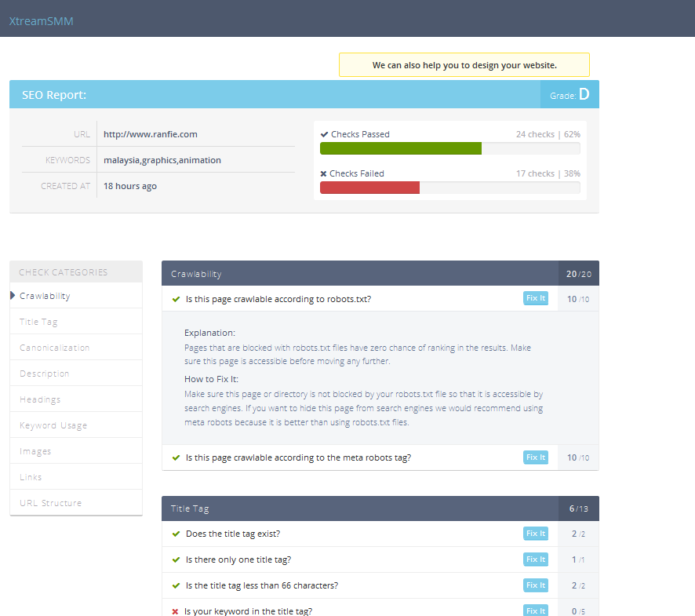Click the green check icon beside robots.txt question
695x616 pixels.
point(176,299)
